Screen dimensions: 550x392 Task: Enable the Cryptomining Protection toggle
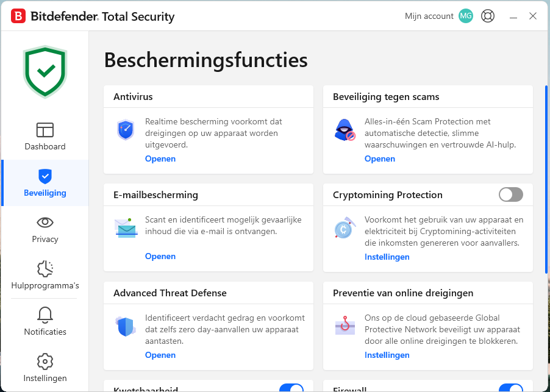pyautogui.click(x=510, y=194)
